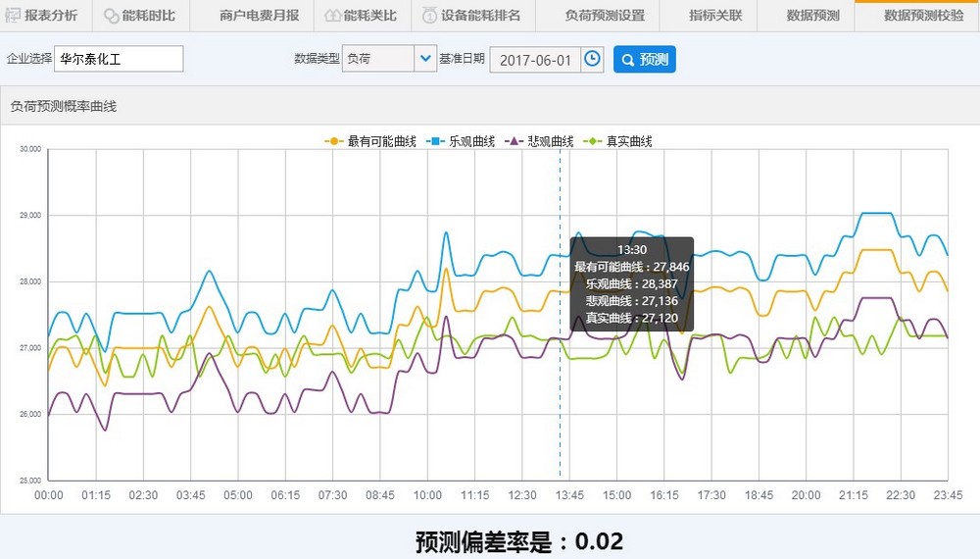Click the 能耗类比 tab icon
Viewport: 980px width, 559px height.
tap(332, 16)
